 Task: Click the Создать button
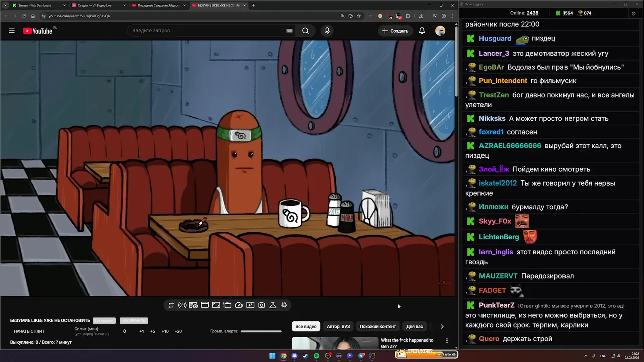(395, 31)
